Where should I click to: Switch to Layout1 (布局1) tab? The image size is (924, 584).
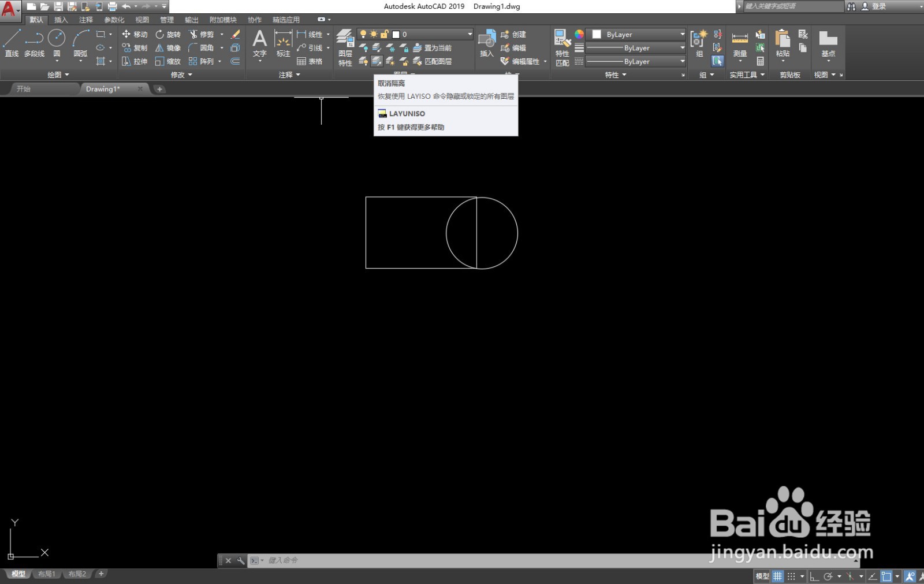46,574
